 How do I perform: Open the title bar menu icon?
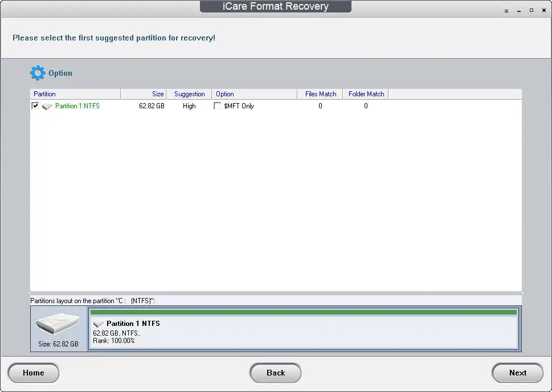tap(506, 11)
